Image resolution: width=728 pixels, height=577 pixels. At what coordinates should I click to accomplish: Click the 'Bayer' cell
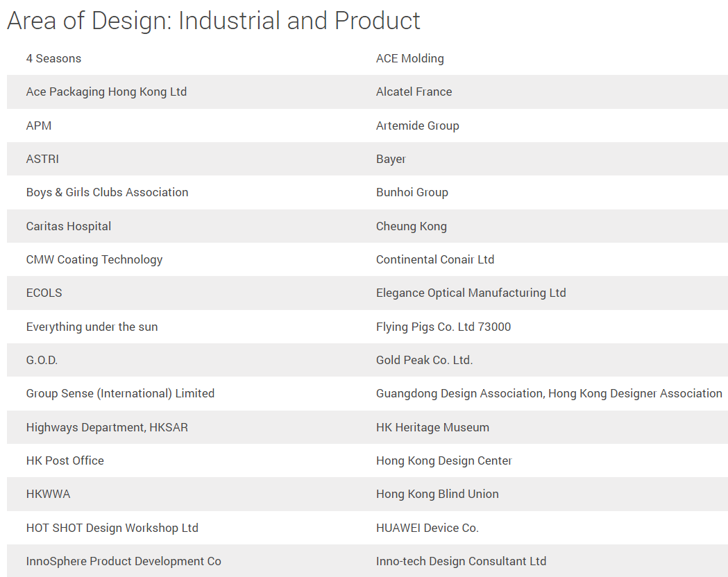pos(391,159)
